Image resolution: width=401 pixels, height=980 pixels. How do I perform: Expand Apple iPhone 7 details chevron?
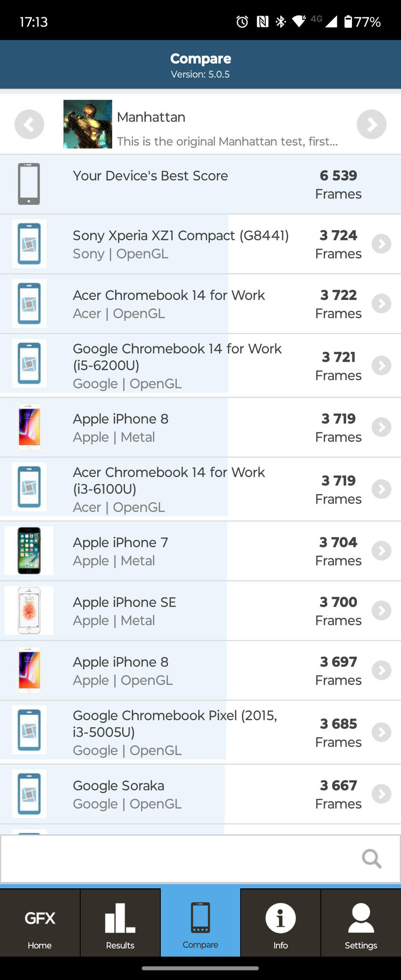[x=381, y=551]
